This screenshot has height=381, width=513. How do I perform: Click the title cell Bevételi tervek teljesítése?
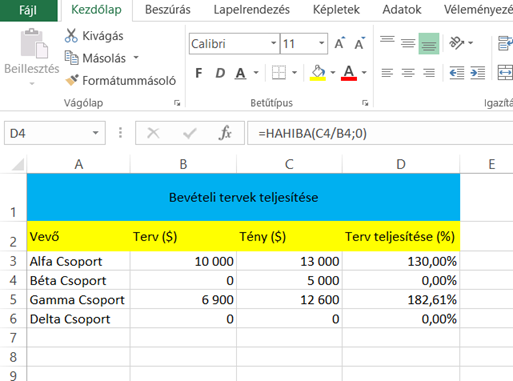243,197
